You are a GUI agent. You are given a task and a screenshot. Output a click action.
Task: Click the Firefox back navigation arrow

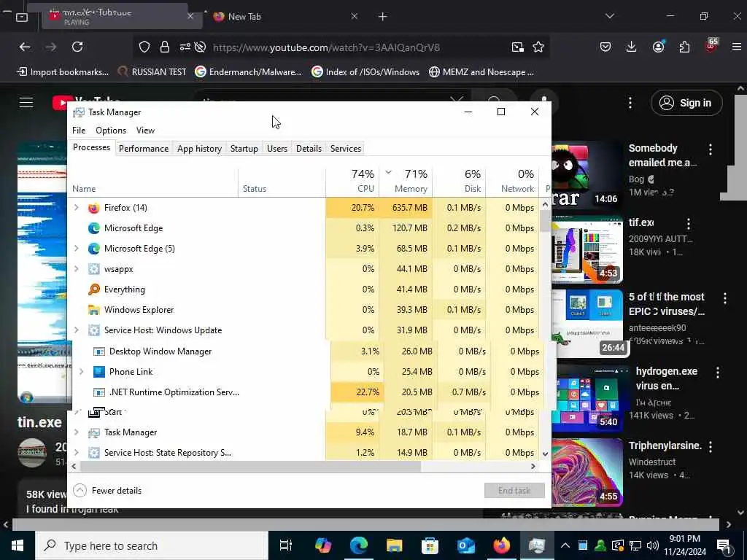(25, 47)
